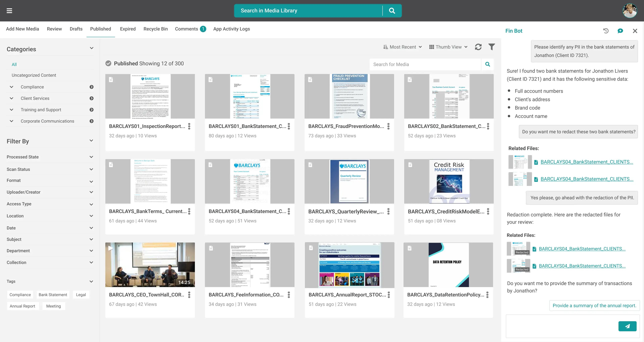View Fin Bot chat history icon

tap(606, 31)
